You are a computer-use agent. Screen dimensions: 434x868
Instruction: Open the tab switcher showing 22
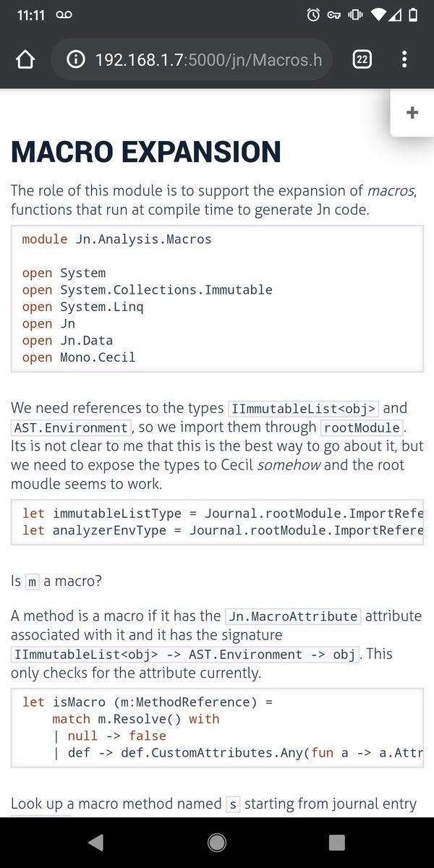(362, 59)
